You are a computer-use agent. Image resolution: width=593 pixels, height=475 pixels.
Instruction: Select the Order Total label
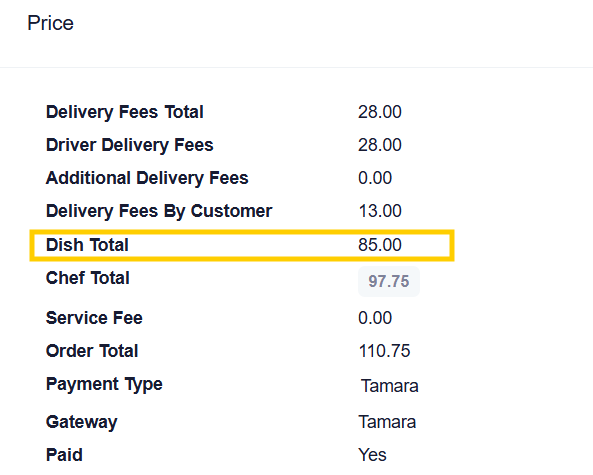(x=92, y=351)
